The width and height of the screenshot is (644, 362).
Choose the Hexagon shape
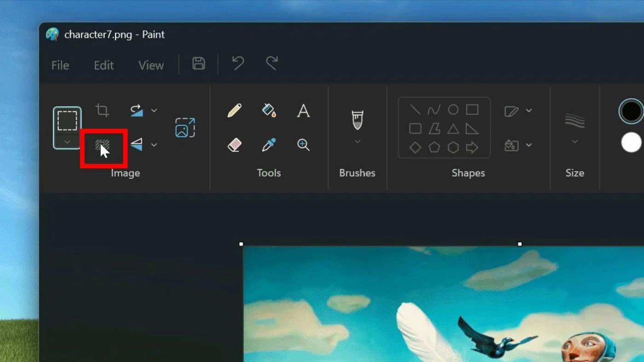453,147
